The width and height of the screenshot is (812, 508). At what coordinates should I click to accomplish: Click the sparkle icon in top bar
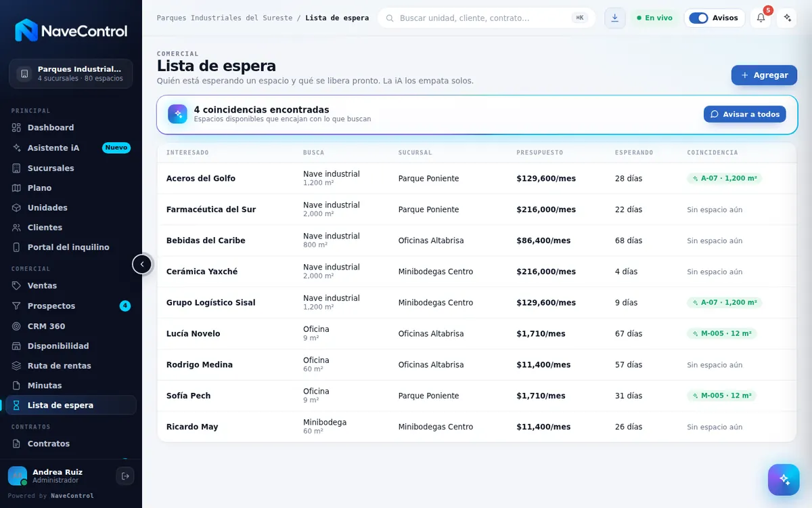[x=787, y=18]
